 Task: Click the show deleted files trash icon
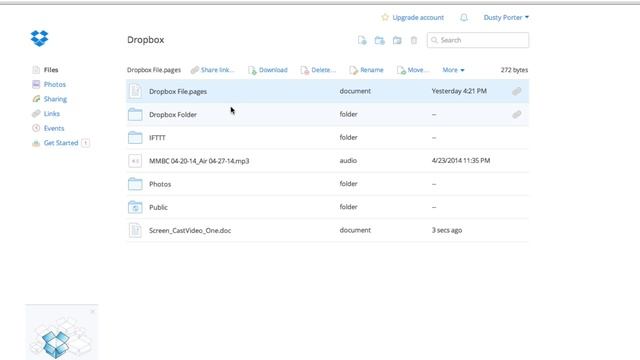pyautogui.click(x=414, y=40)
